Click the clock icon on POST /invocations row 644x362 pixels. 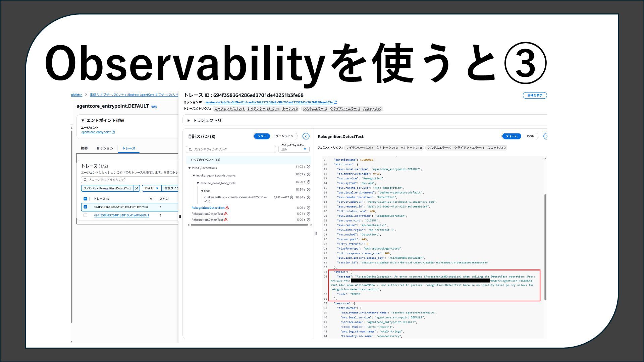(x=309, y=167)
